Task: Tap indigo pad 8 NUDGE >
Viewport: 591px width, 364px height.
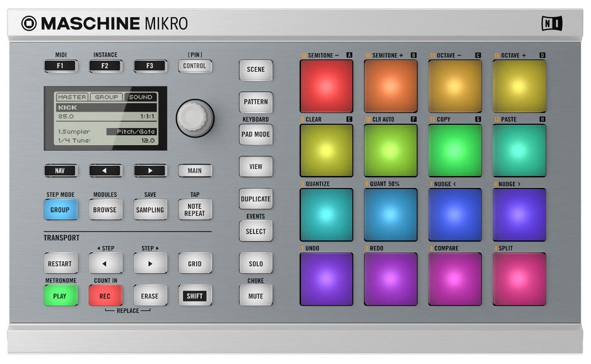Action: coord(519,214)
